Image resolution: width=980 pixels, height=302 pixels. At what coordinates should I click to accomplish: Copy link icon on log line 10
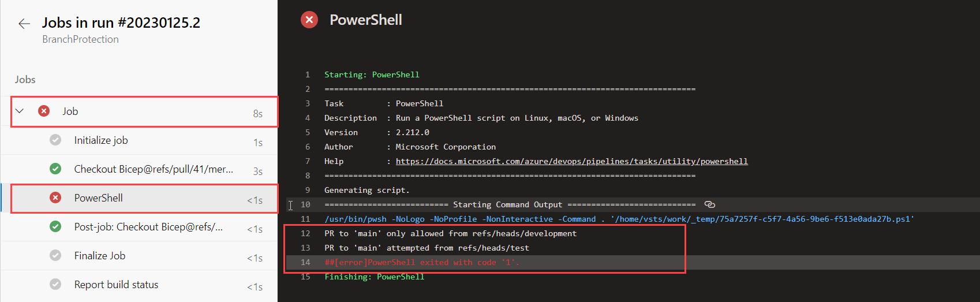[x=710, y=204]
